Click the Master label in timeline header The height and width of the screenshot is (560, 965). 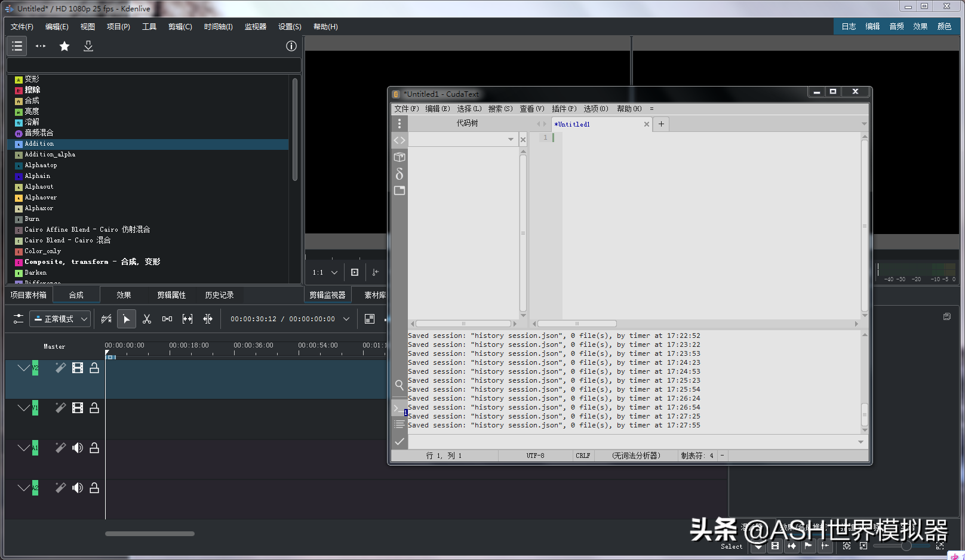(54, 346)
